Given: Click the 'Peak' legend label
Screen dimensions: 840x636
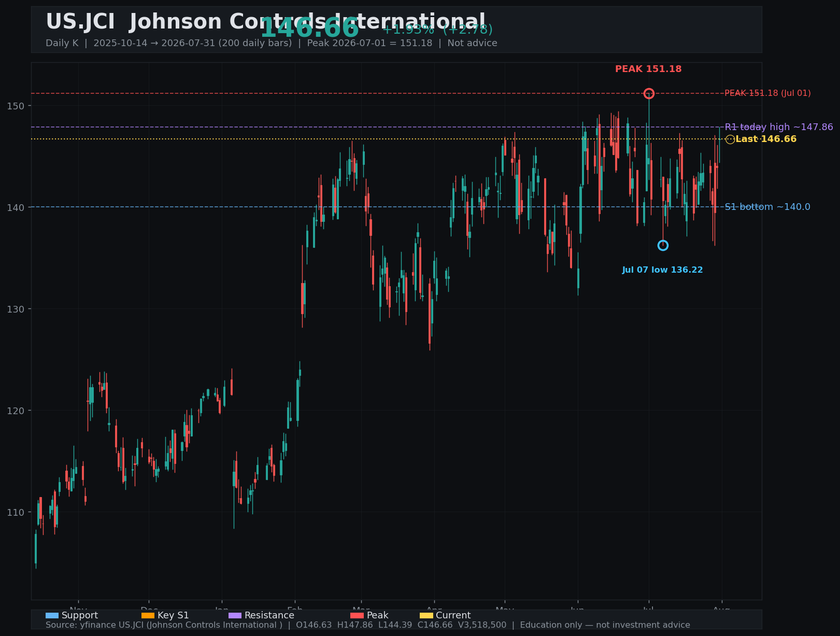Looking at the screenshot, I should [x=378, y=615].
